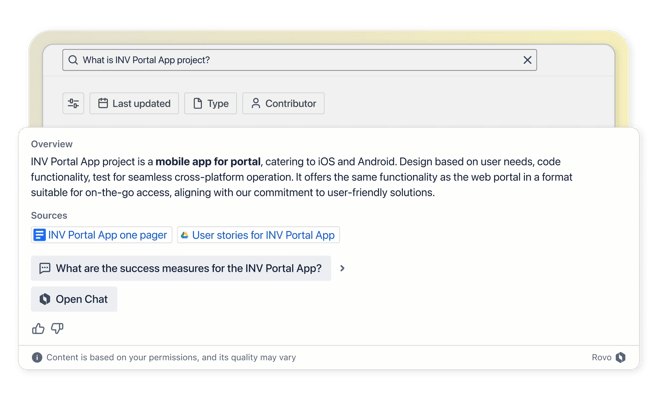Click the bold 'mobile app for portal' text
The height and width of the screenshot is (400, 658).
pyautogui.click(x=208, y=162)
